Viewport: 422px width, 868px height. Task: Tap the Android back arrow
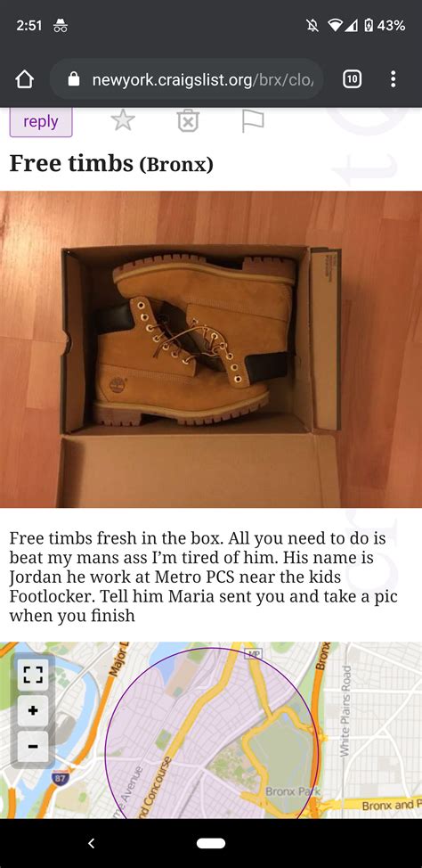coord(92,843)
